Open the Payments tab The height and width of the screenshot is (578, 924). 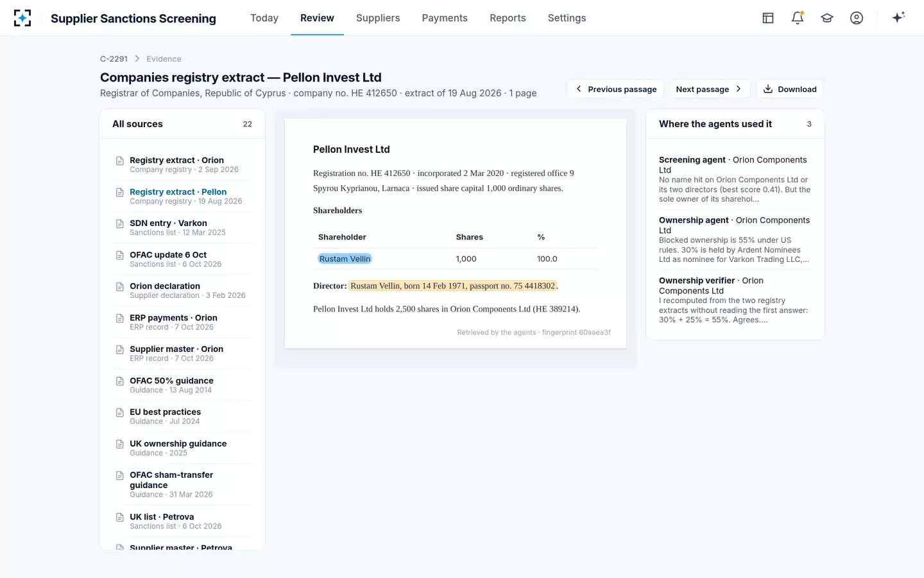[445, 18]
